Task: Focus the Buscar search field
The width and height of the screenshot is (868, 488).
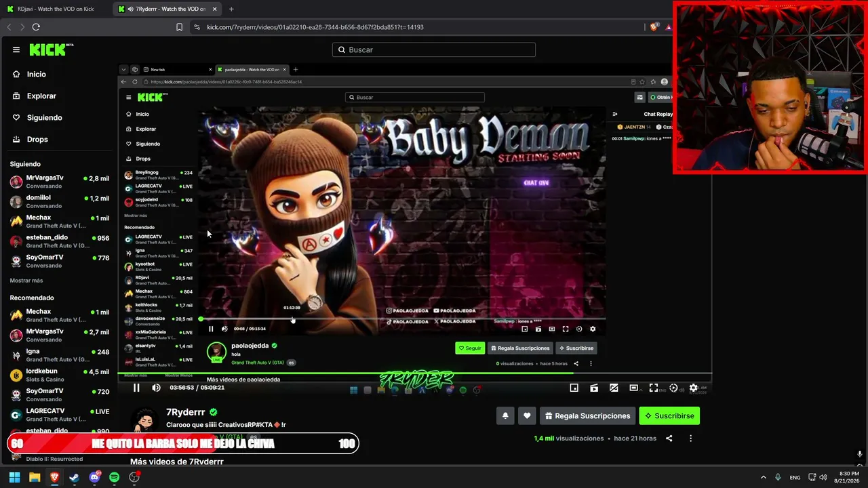Action: [434, 49]
